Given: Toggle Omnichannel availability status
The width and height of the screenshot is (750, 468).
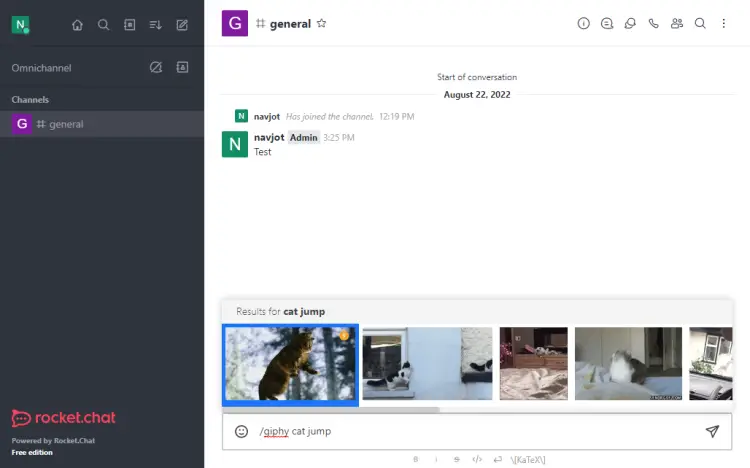Looking at the screenshot, I should pos(155,67).
